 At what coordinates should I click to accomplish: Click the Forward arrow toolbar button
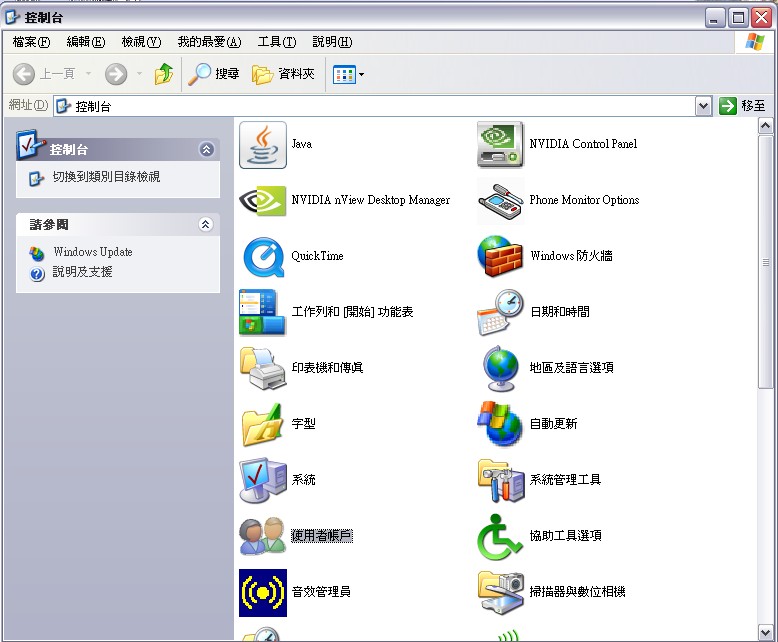click(x=116, y=74)
